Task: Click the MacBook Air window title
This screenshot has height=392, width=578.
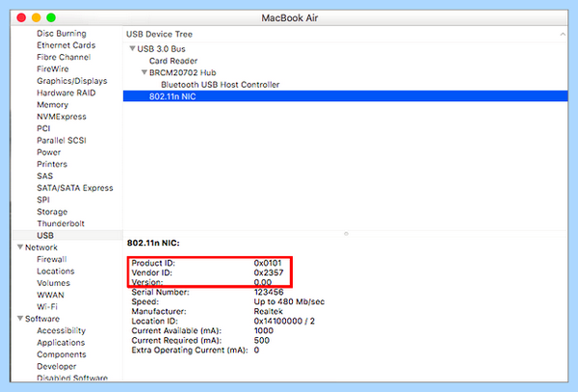Action: coord(290,17)
